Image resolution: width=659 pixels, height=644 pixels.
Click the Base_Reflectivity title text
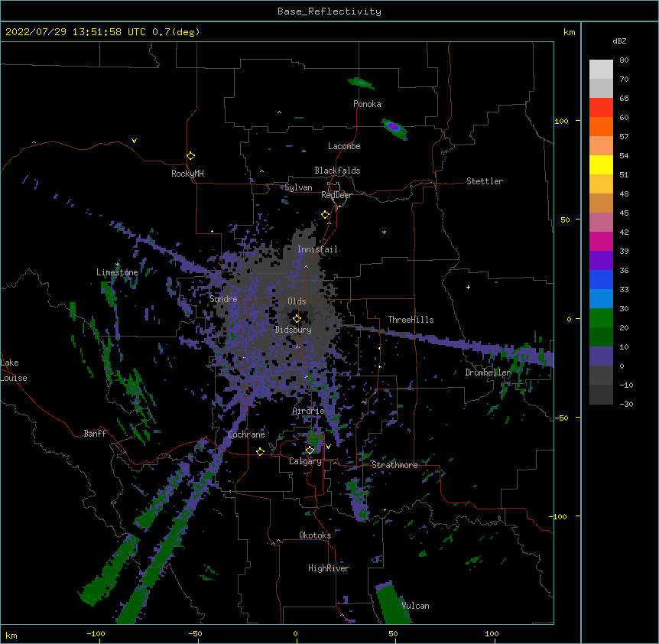tap(329, 11)
